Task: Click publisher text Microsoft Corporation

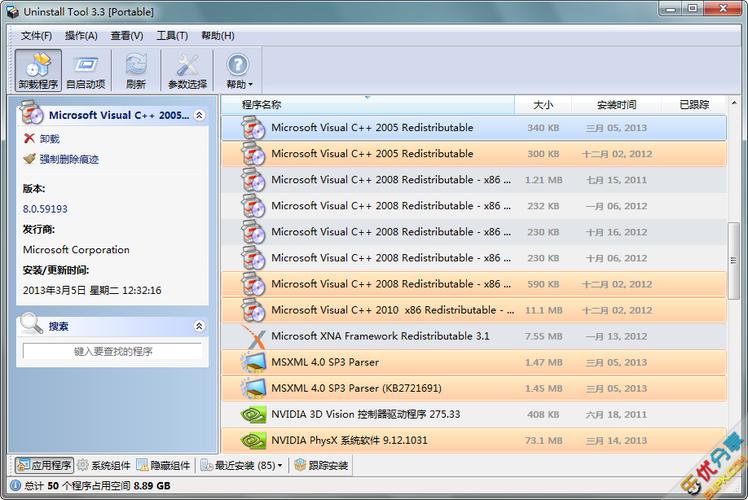Action: tap(76, 250)
